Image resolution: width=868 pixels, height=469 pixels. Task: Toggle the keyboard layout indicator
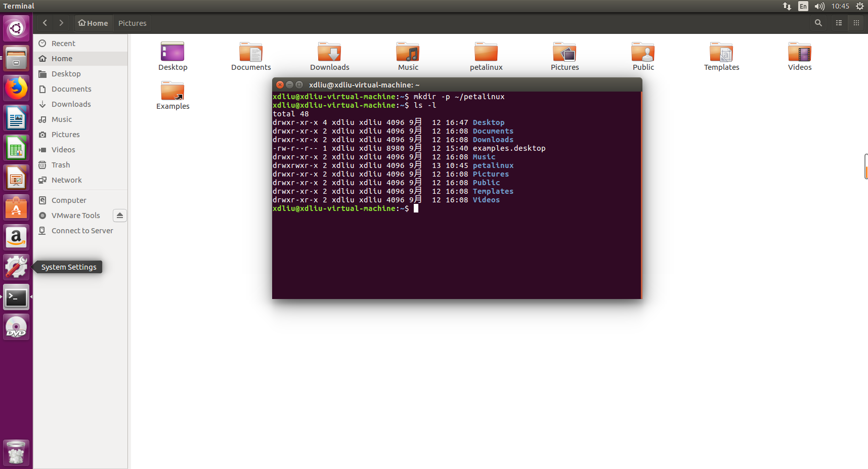[x=803, y=6]
